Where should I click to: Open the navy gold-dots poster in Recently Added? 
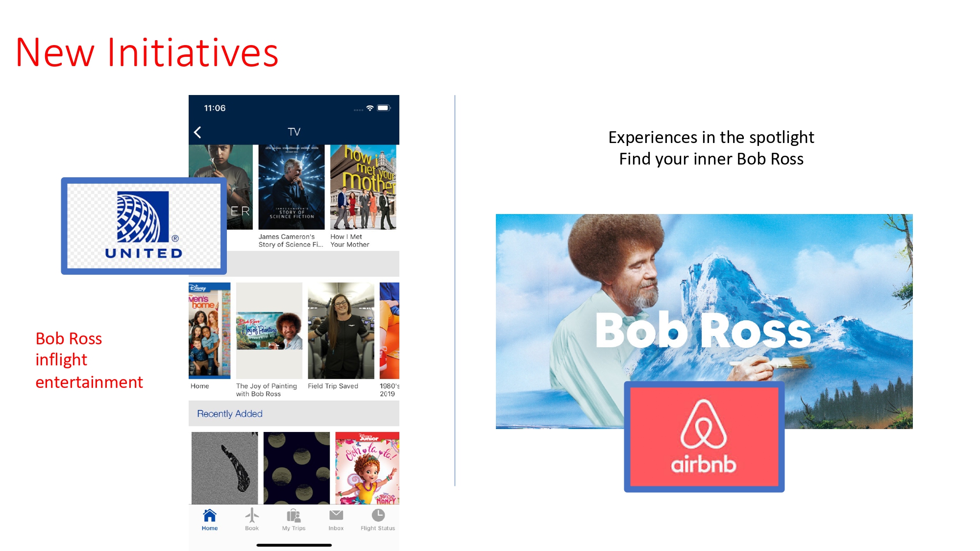[296, 468]
